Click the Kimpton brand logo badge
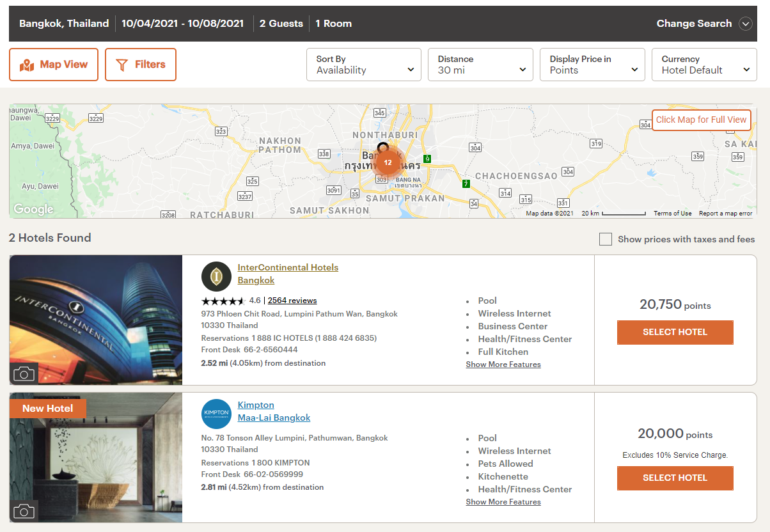This screenshot has width=770, height=532. [216, 414]
